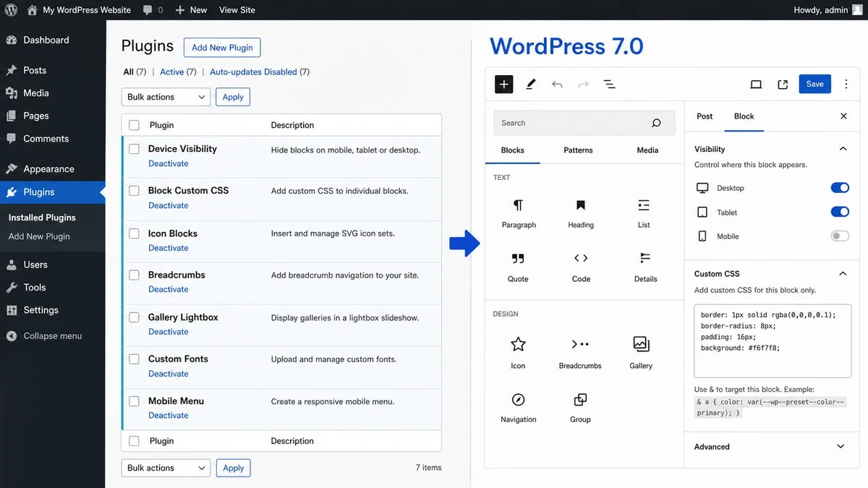Click the desktop preview view icon
The image size is (868, 488).
pos(756,85)
